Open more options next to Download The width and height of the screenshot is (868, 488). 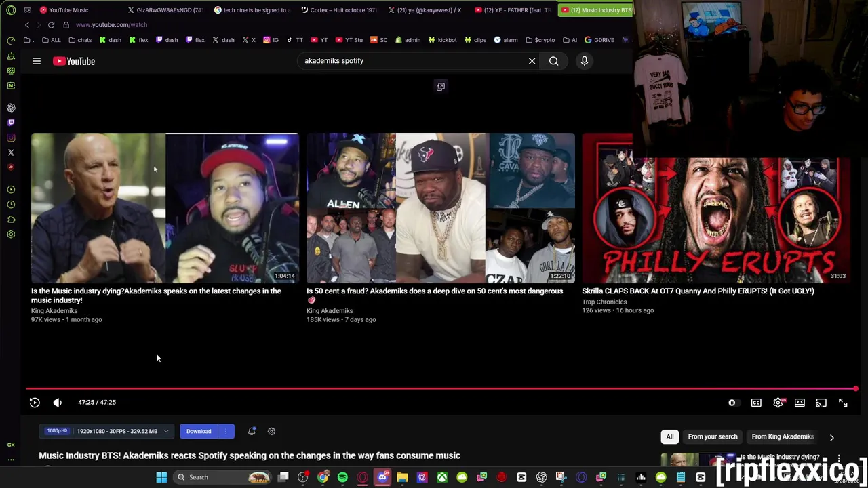pyautogui.click(x=226, y=431)
